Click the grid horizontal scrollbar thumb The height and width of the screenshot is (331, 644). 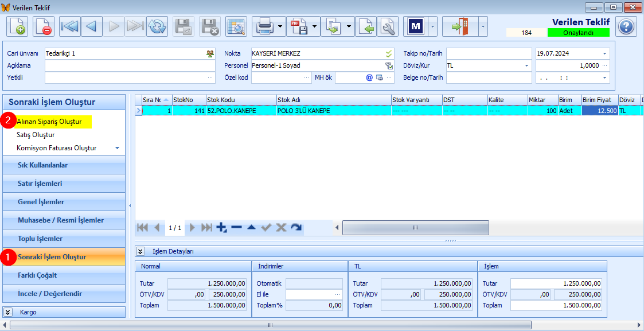pyautogui.click(x=415, y=228)
